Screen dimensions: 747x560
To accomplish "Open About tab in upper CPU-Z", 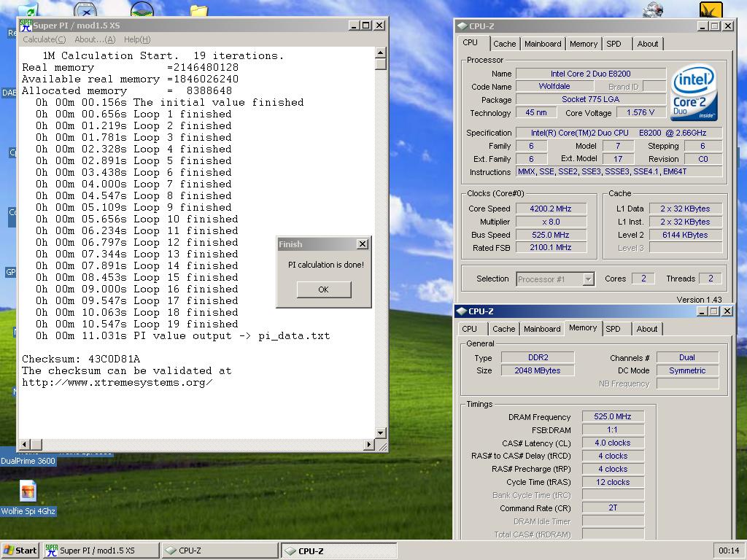I will (648, 44).
